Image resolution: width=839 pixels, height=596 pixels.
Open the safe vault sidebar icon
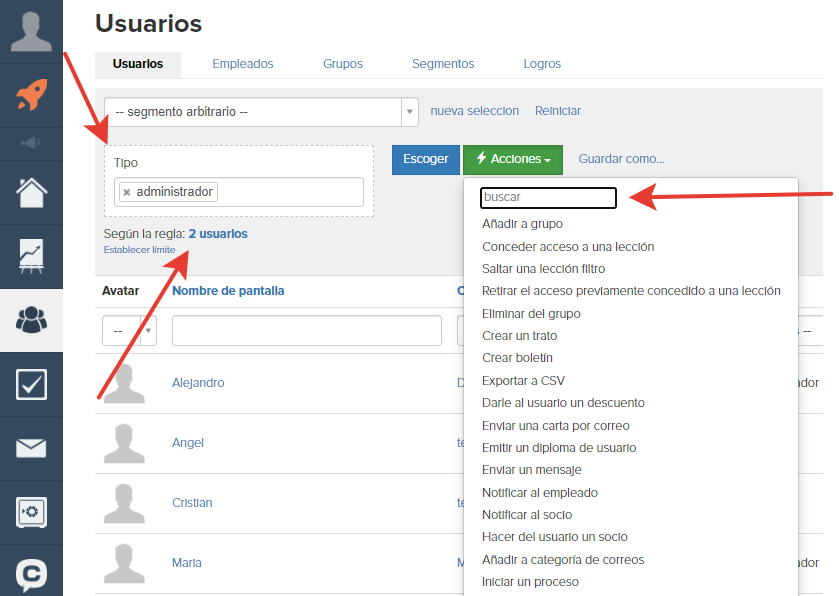[x=31, y=512]
